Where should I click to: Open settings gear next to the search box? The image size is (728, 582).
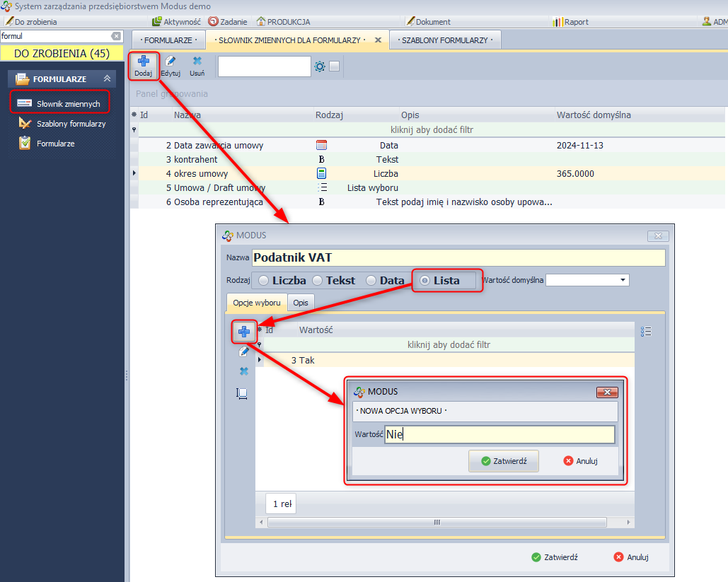click(320, 66)
